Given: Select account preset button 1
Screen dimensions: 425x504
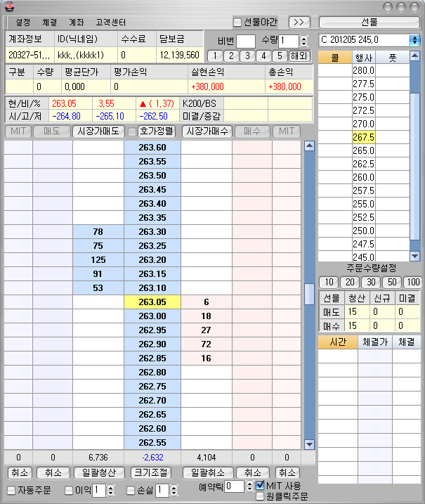Looking at the screenshot, I should click(x=215, y=56).
